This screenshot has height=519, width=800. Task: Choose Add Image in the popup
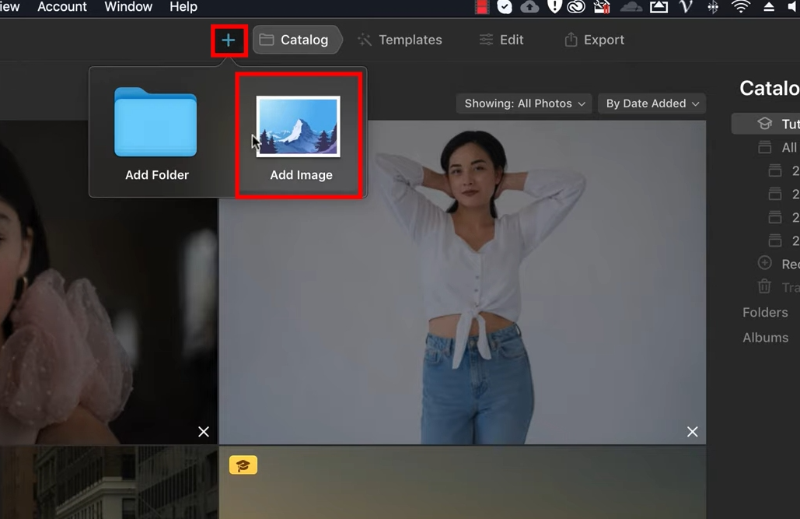pyautogui.click(x=299, y=135)
